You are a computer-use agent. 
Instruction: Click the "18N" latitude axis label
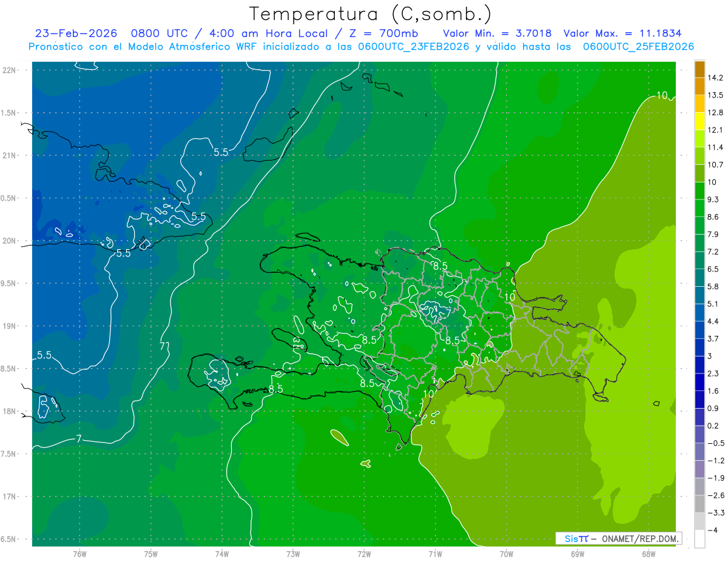[x=10, y=412]
